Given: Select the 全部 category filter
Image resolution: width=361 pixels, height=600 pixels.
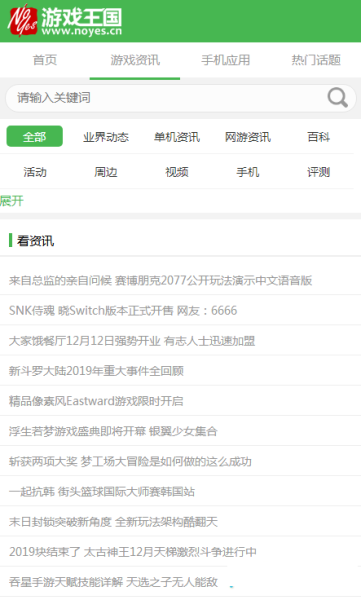Looking at the screenshot, I should [34, 137].
